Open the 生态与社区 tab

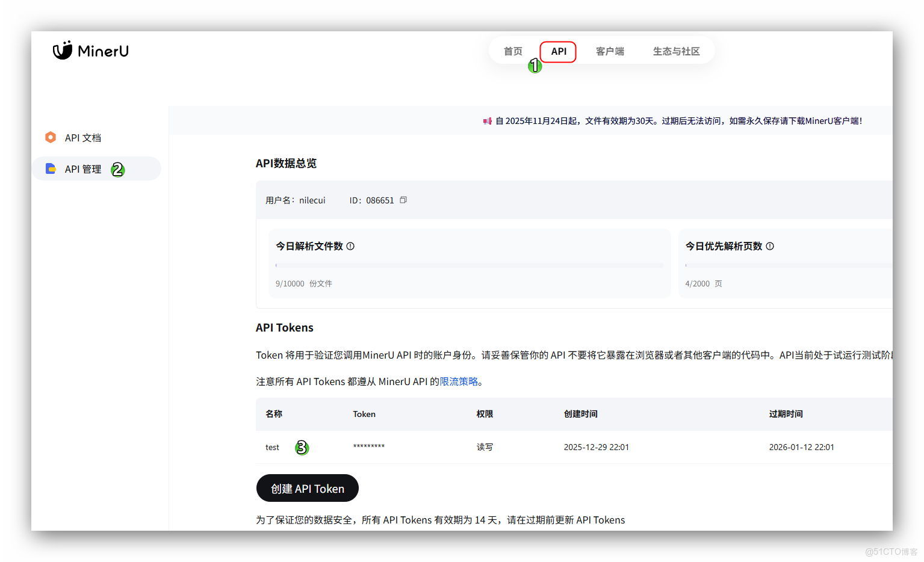[676, 51]
